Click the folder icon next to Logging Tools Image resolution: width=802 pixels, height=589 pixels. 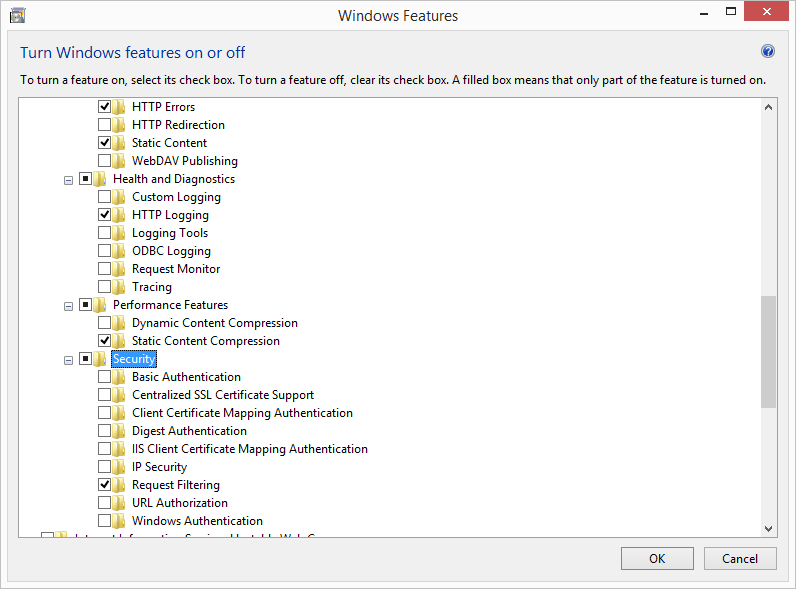119,233
